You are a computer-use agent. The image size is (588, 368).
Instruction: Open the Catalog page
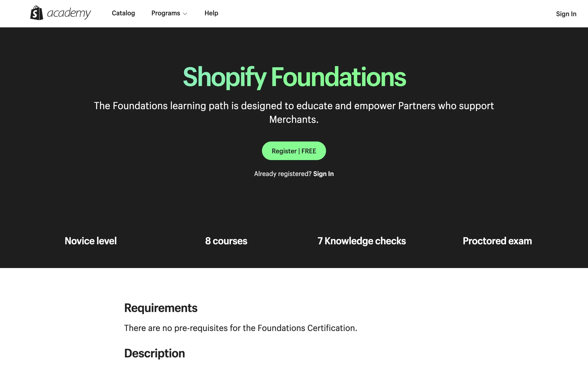point(123,13)
